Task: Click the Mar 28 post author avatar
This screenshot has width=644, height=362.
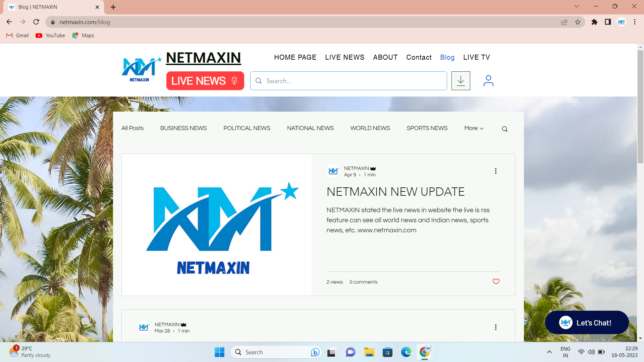Action: point(144,327)
